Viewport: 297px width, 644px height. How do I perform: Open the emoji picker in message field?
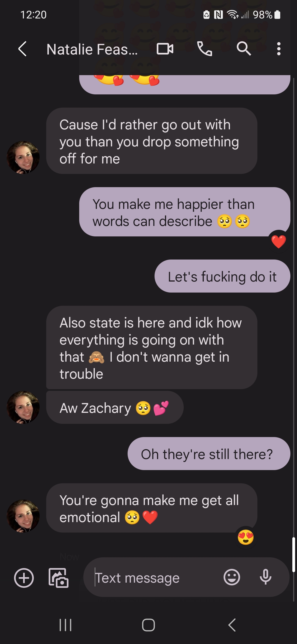(x=232, y=577)
